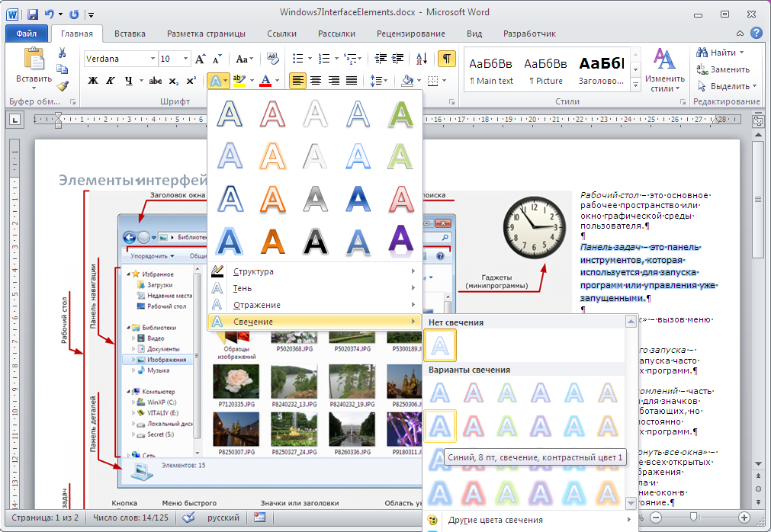Viewport: 771px width, 532px height.
Task: Apply the Заголово... heading style
Action: click(602, 70)
